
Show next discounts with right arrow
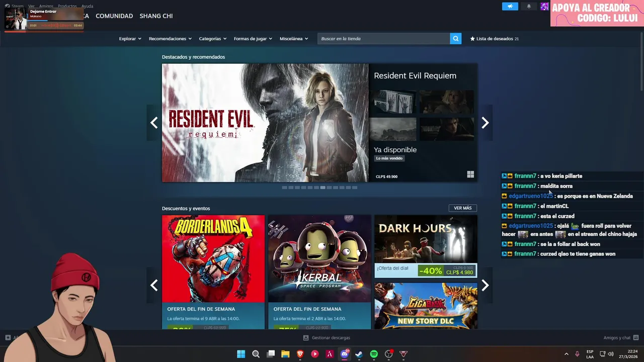coord(485,286)
